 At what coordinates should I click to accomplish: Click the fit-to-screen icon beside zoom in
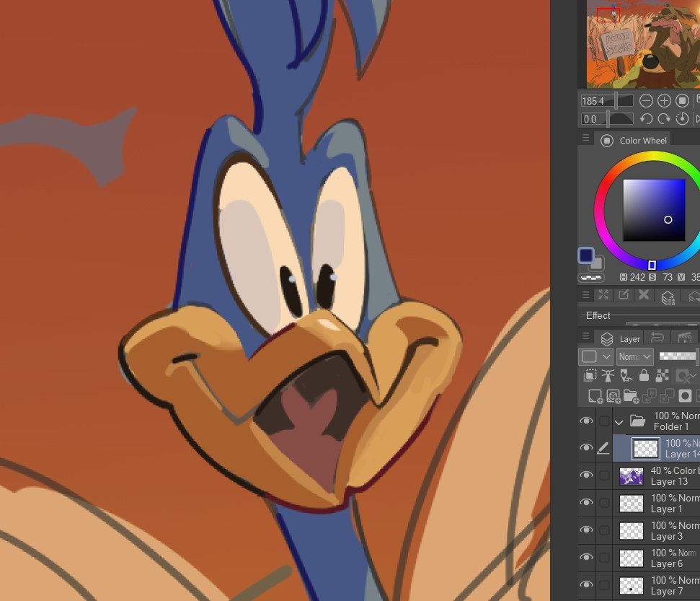click(682, 101)
